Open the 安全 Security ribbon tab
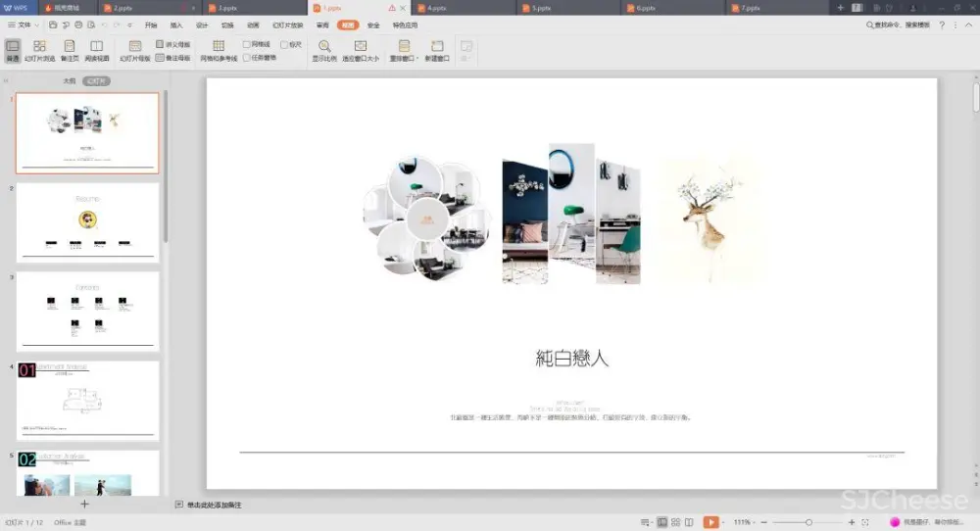This screenshot has width=980, height=531. [373, 25]
